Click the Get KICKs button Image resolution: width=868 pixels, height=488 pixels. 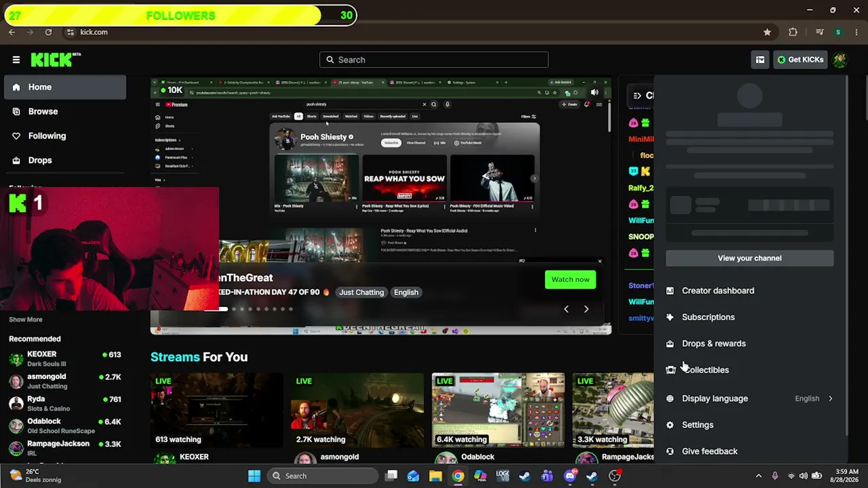[800, 60]
